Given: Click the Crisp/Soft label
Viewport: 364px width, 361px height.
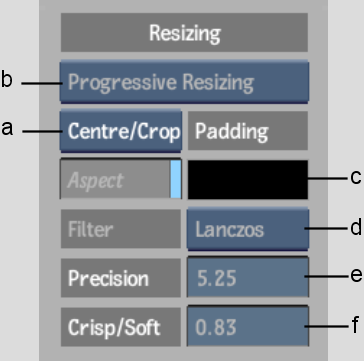Looking at the screenshot, I should tap(121, 327).
